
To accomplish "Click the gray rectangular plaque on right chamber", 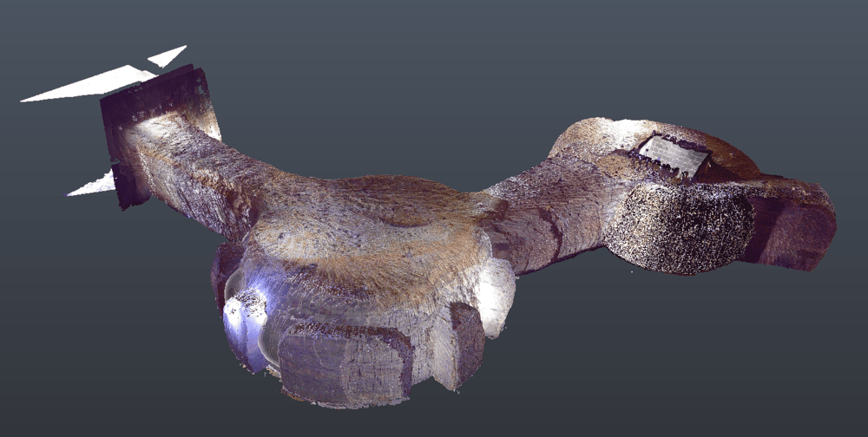I will coord(674,156).
